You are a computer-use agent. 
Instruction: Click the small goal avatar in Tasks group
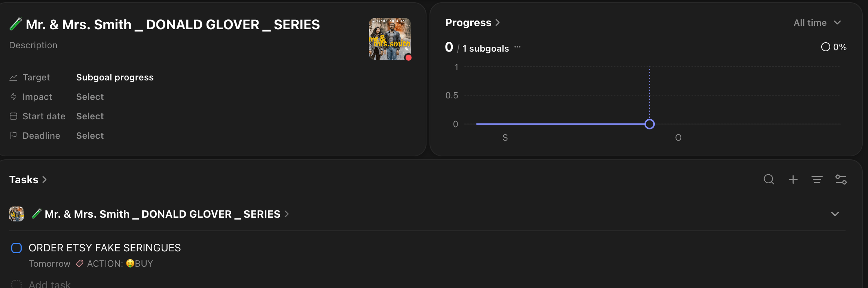point(16,214)
